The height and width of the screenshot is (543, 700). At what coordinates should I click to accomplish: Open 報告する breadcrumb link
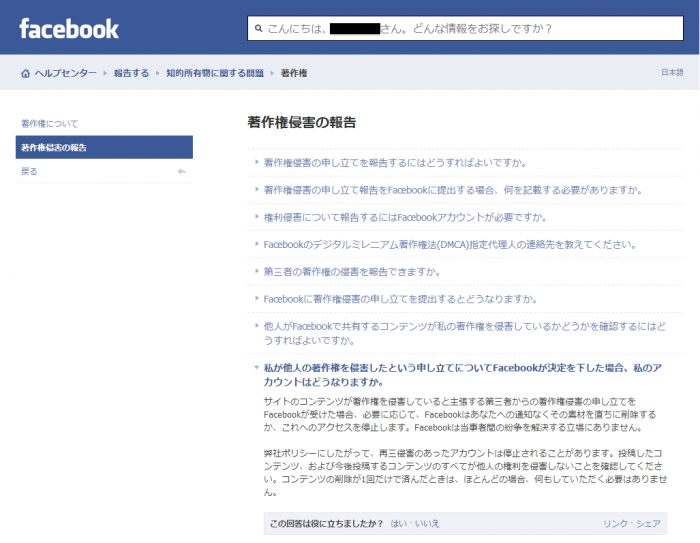click(x=131, y=73)
